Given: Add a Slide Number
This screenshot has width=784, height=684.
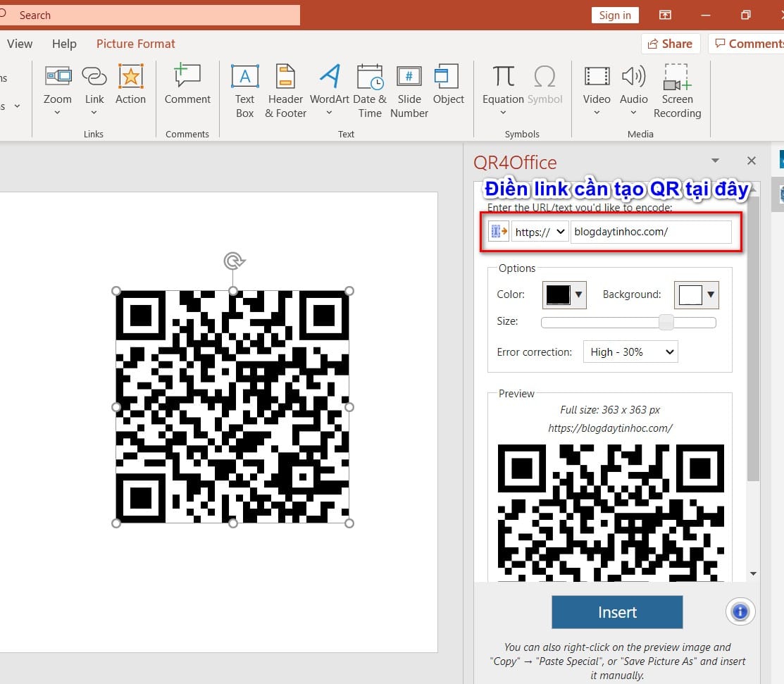Looking at the screenshot, I should pos(409,91).
